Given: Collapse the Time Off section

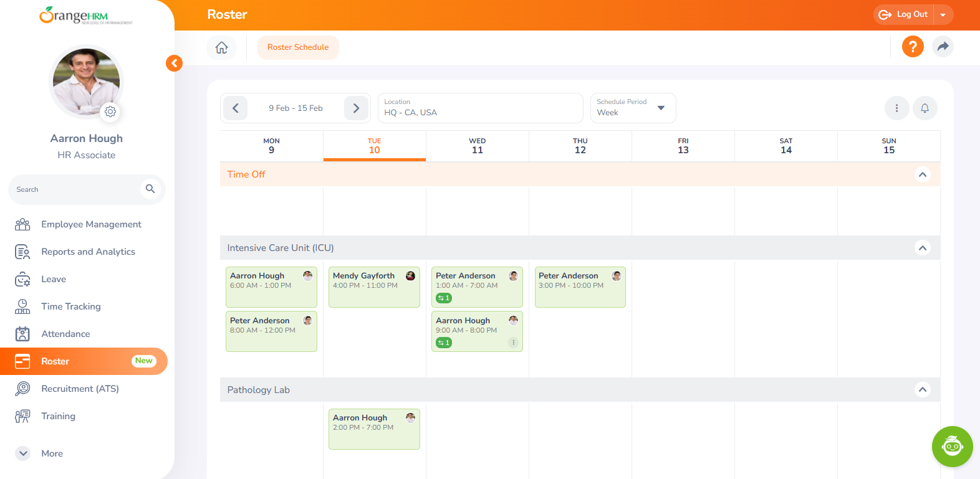Looking at the screenshot, I should (x=922, y=174).
